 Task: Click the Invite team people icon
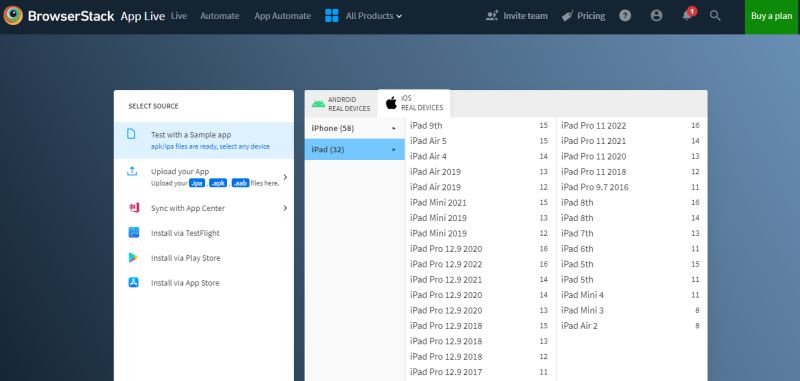click(x=492, y=16)
